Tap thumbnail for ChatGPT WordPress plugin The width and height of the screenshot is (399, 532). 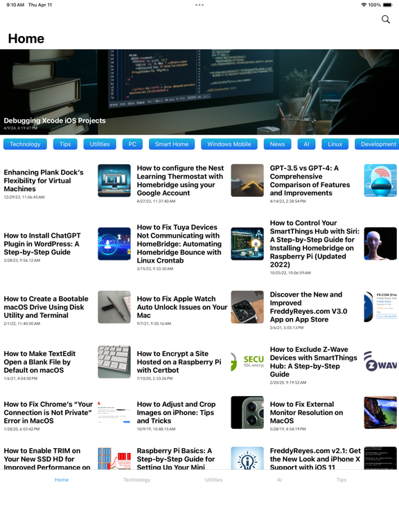pyautogui.click(x=114, y=244)
